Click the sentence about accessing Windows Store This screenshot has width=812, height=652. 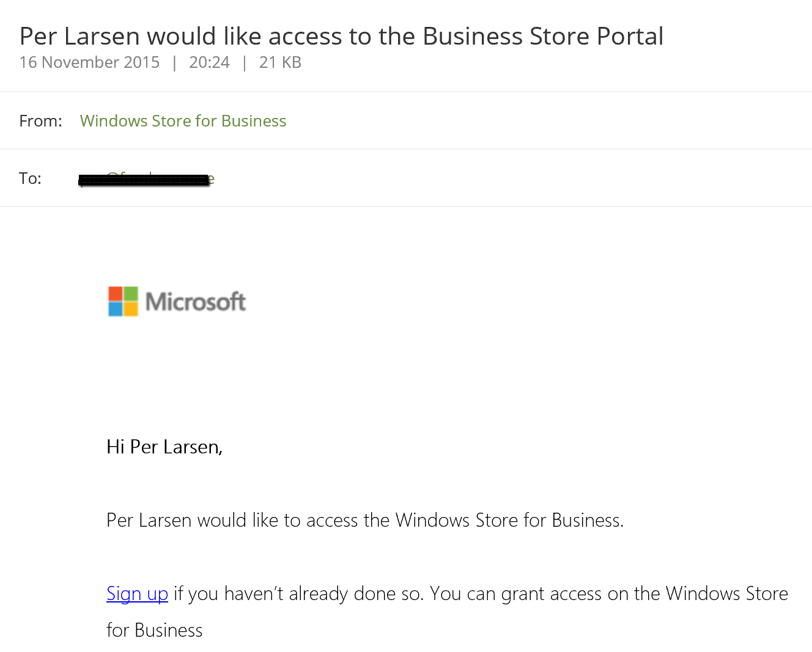coord(364,520)
